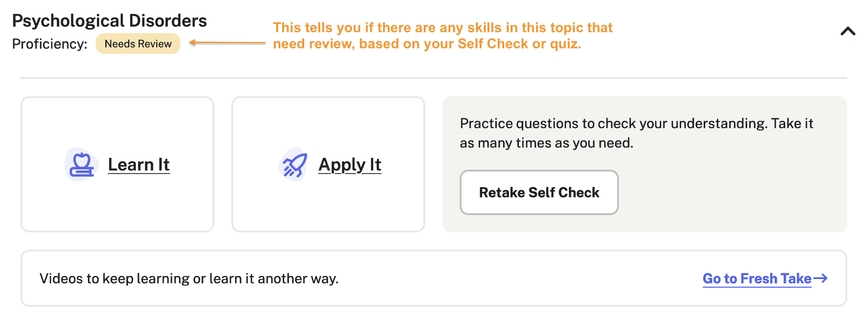
Task: Click the horizontal divider under the topic header
Action: (433, 78)
